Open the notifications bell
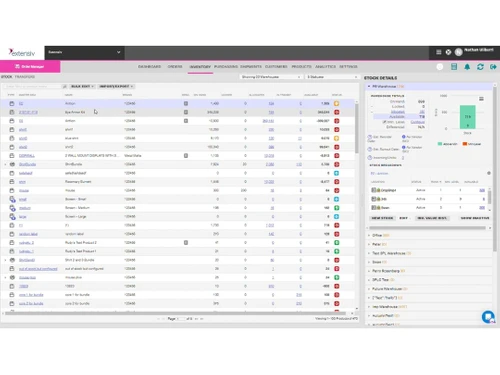The height and width of the screenshot is (375, 500). click(x=467, y=67)
